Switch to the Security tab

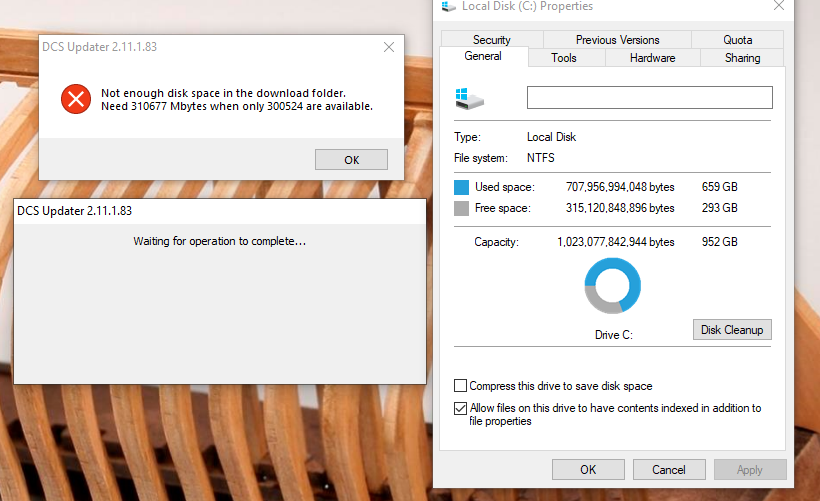(x=492, y=40)
